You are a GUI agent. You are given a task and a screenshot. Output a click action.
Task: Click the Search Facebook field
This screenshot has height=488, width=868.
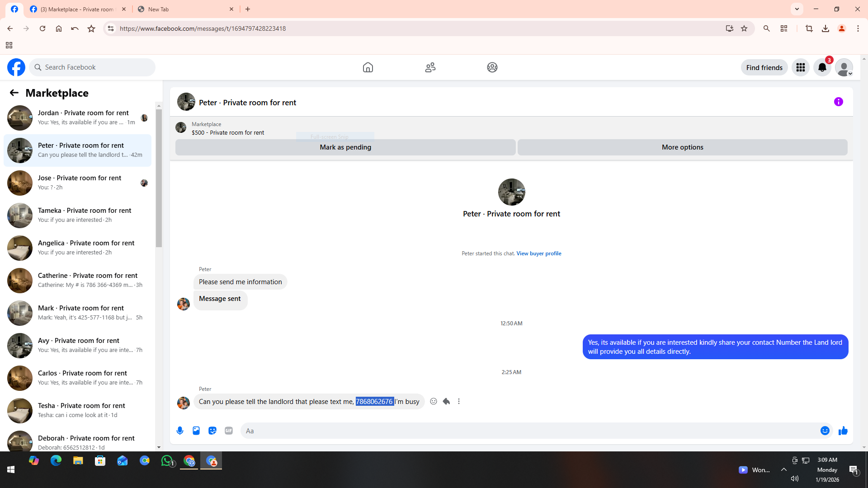(x=92, y=67)
